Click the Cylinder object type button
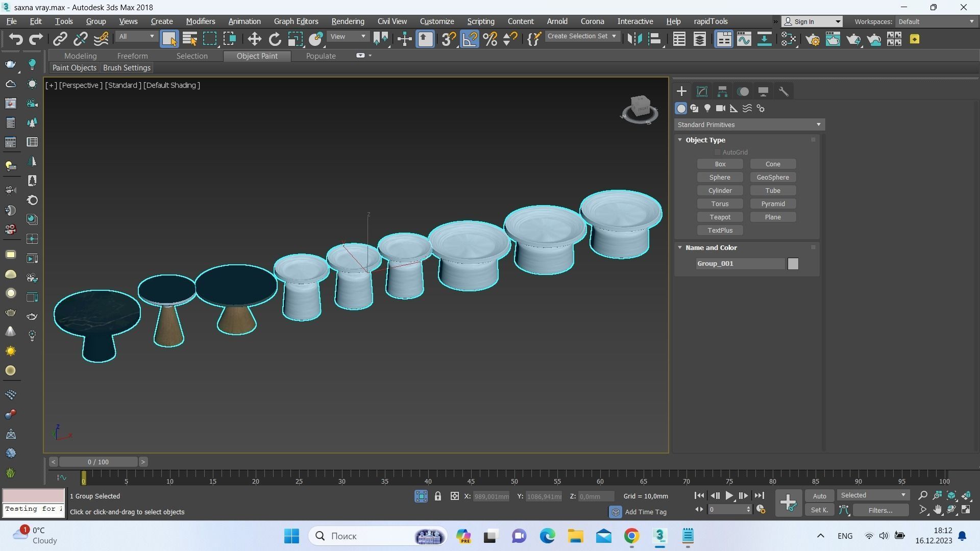 720,190
